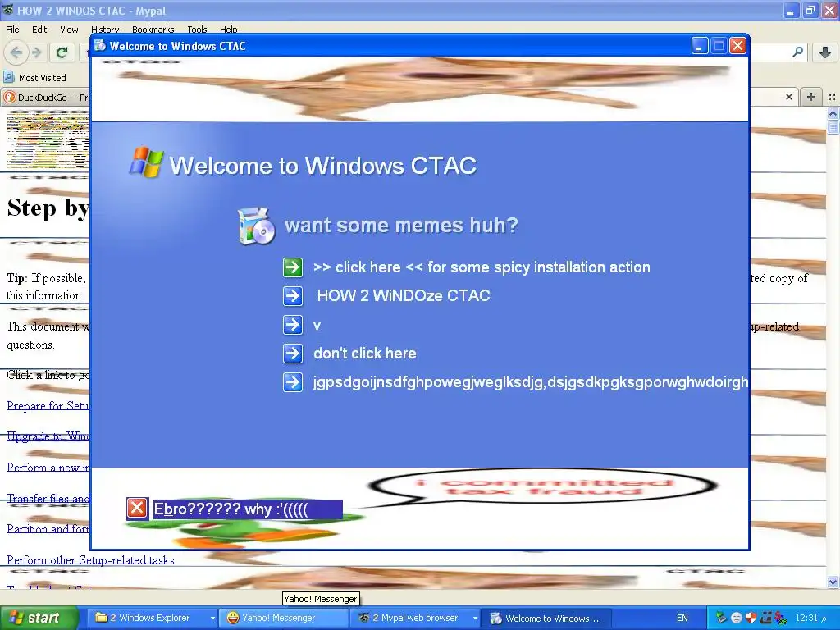This screenshot has width=840, height=630.
Task: Click the Welcome to Windows taskbar button
Action: (546, 618)
